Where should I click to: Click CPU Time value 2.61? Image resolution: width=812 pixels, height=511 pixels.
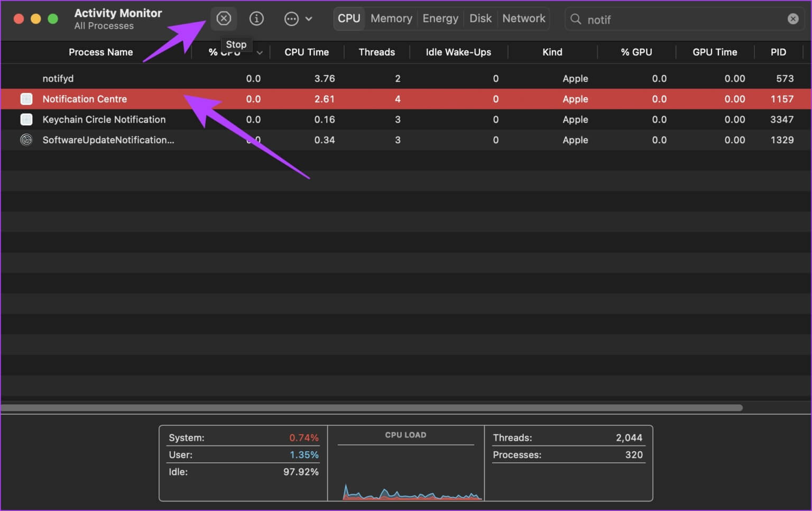325,99
